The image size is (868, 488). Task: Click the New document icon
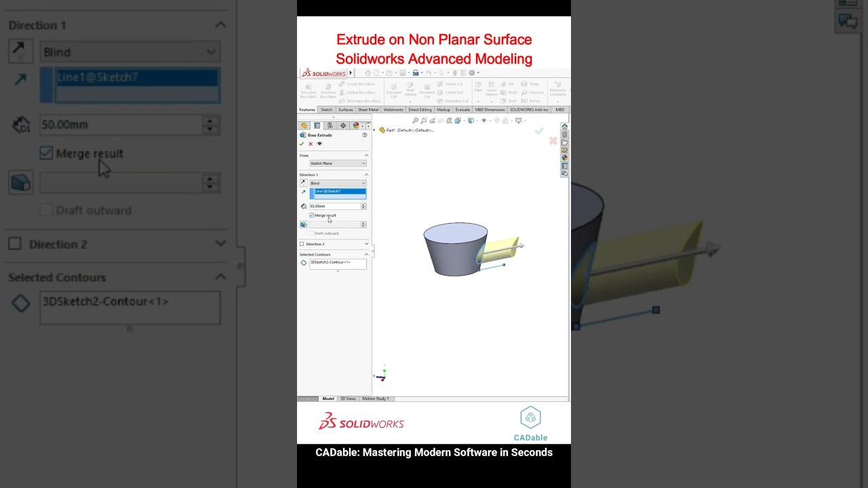click(376, 73)
